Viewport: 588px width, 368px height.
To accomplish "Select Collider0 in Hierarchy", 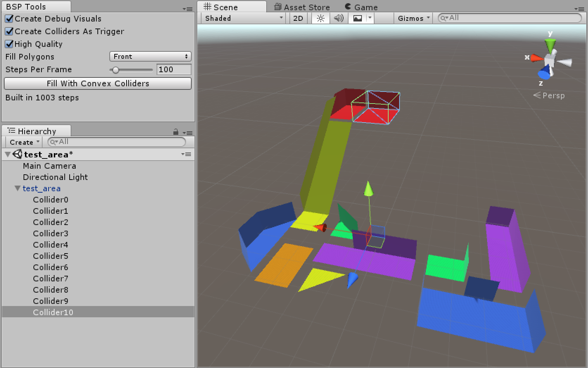I will point(98,200).
